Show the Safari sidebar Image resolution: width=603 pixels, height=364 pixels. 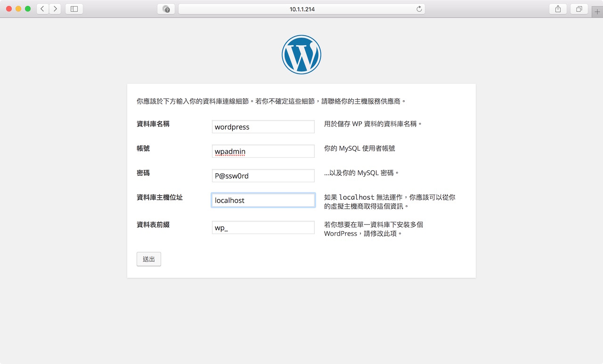click(x=74, y=9)
